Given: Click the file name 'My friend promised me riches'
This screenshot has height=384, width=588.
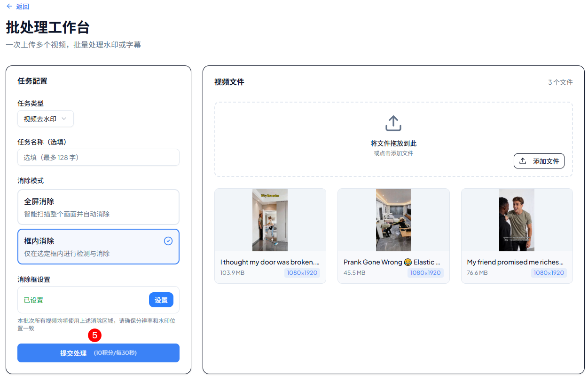Looking at the screenshot, I should (515, 262).
